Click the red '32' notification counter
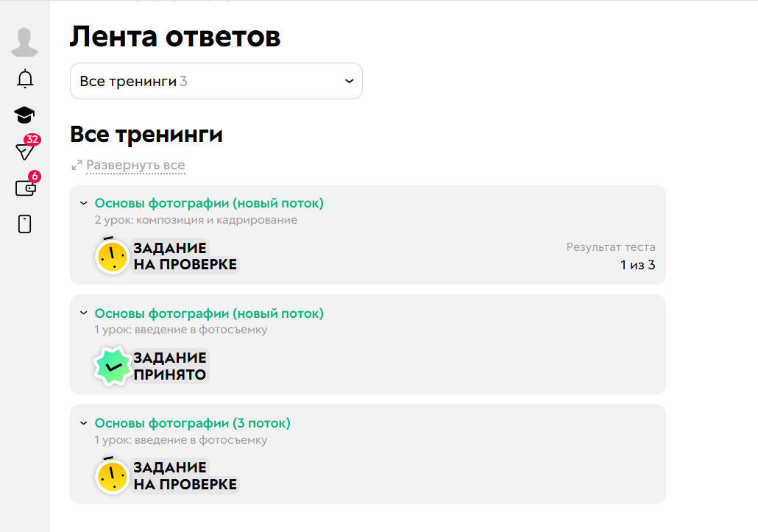 tap(32, 139)
